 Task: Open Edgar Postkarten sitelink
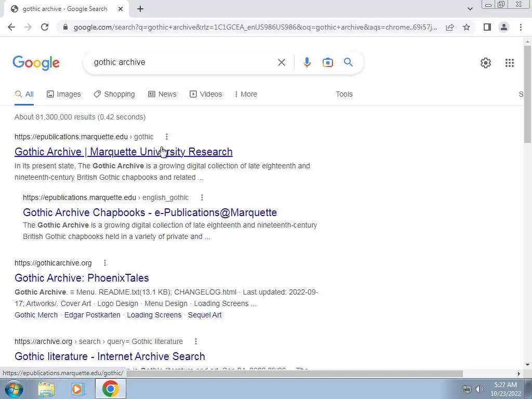(x=92, y=315)
